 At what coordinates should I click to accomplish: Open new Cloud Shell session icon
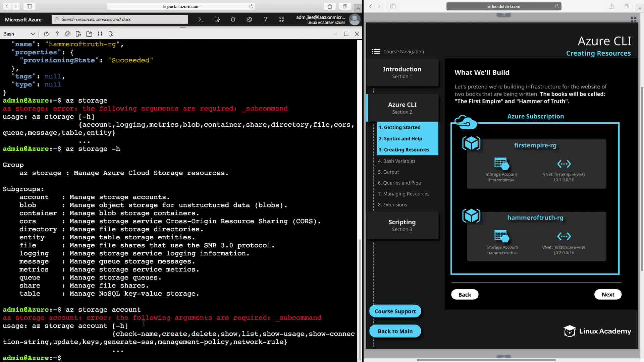click(x=89, y=34)
